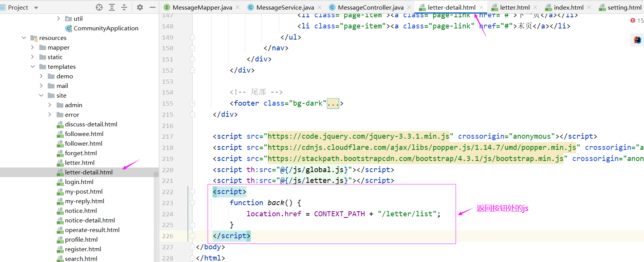
Task: Close the letter.html tab
Action: coord(535,7)
